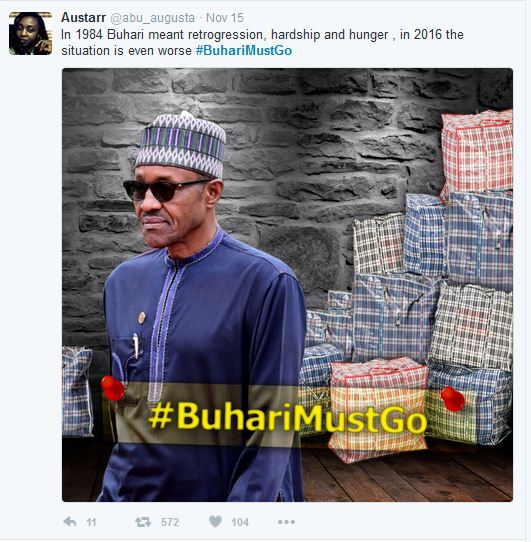Like the tweet with the heart icon

click(x=215, y=521)
